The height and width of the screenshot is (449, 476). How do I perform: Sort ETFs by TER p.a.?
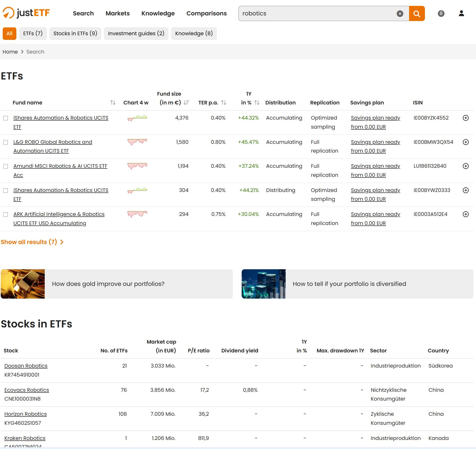pyautogui.click(x=224, y=103)
